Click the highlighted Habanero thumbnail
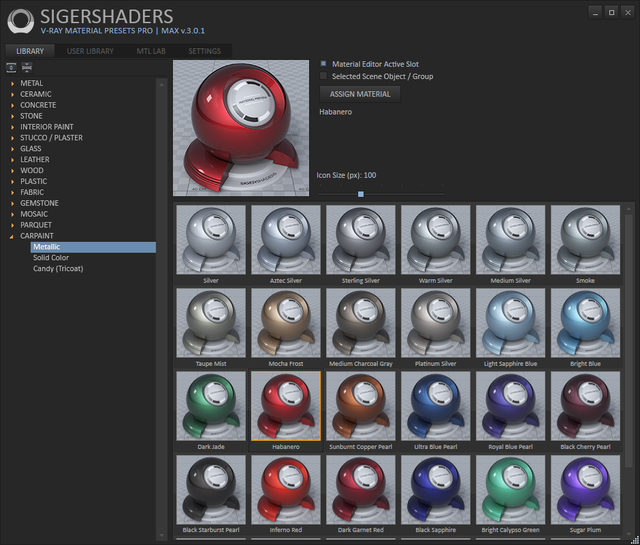Image resolution: width=640 pixels, height=545 pixels. 286,406
